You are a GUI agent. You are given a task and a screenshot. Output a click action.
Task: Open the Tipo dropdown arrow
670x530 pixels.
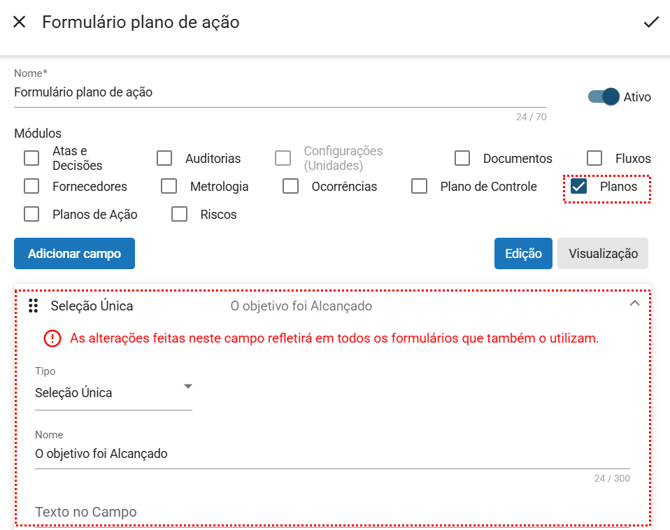click(187, 387)
